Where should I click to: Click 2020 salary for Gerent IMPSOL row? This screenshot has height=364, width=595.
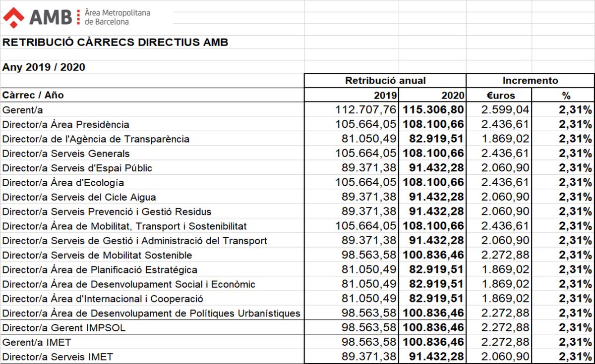click(433, 327)
